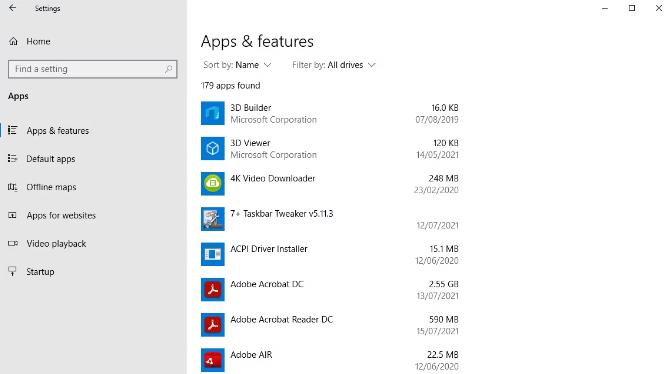The height and width of the screenshot is (374, 670).
Task: Select Adobe Acrobat DC entry name
Action: pos(267,284)
